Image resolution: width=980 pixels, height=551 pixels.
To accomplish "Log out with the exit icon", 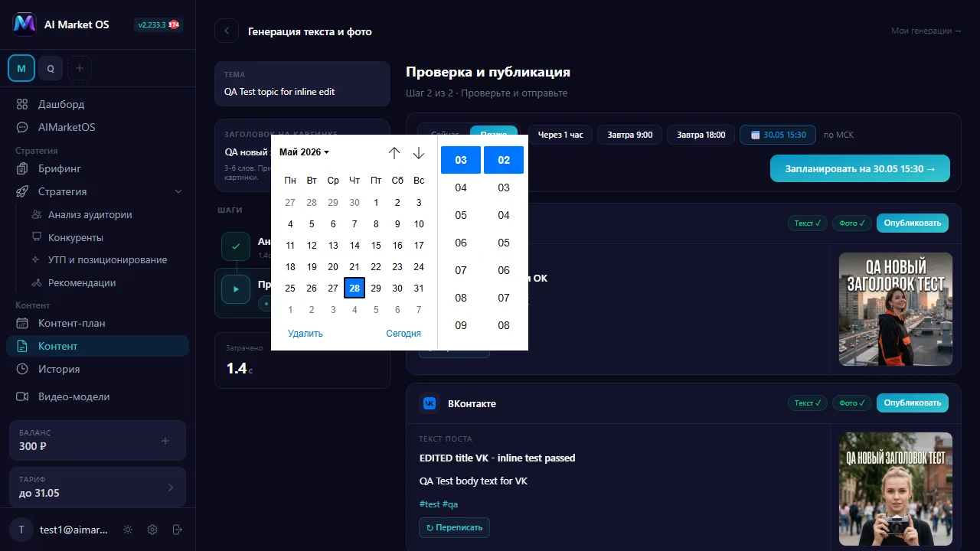I will tap(178, 530).
